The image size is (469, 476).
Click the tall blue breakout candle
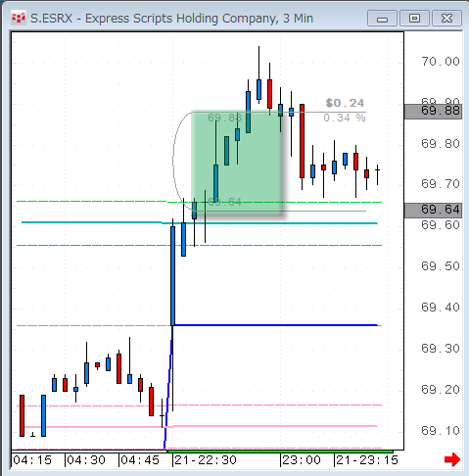172,276
